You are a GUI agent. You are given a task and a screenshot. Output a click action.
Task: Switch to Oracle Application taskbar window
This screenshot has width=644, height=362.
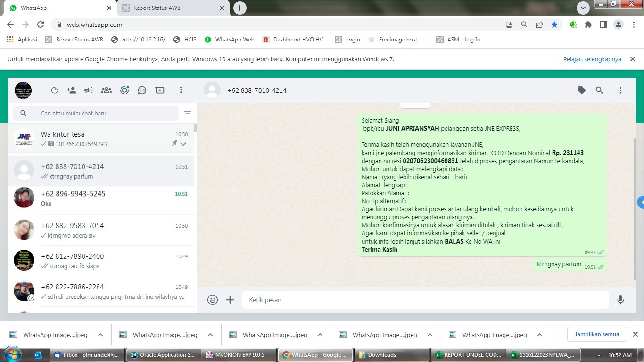[x=163, y=355]
